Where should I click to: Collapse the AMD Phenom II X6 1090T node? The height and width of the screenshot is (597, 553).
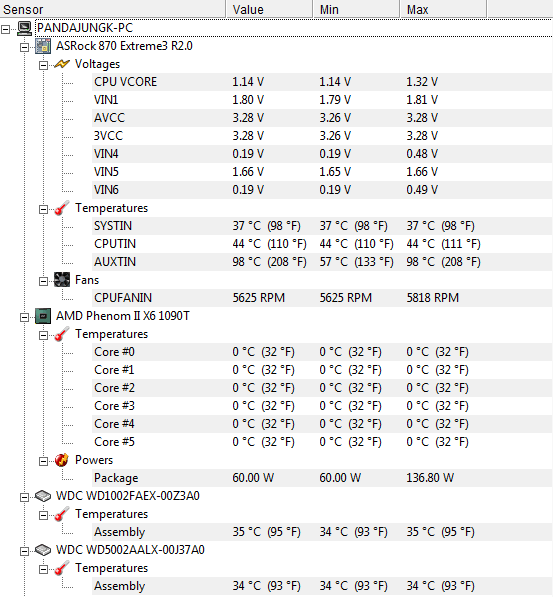tap(24, 318)
